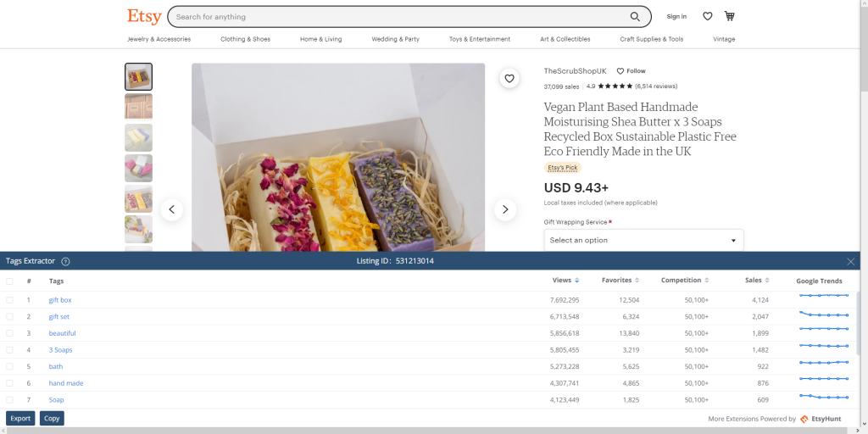Check the select-all tags checkbox

[10, 281]
